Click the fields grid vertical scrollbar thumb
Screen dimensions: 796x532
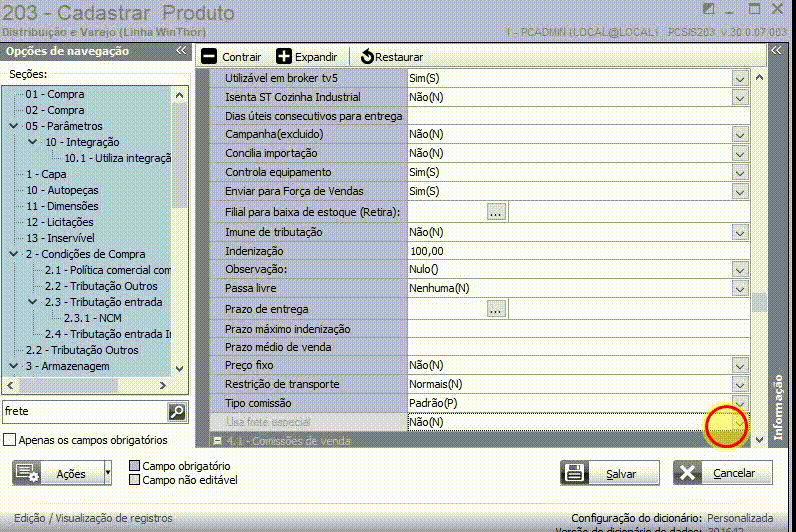pyautogui.click(x=759, y=303)
